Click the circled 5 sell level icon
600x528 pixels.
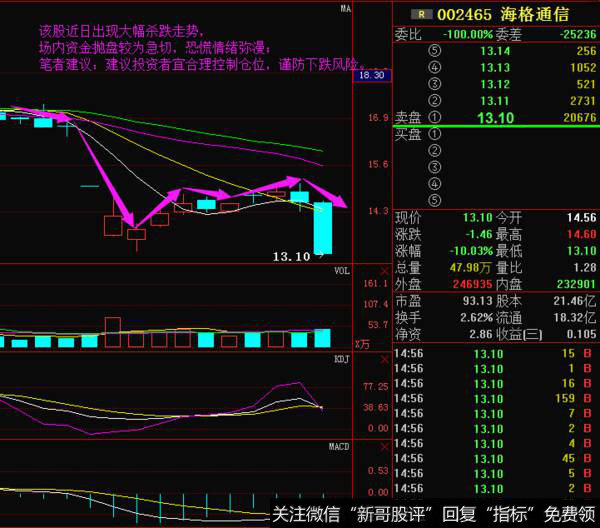435,51
